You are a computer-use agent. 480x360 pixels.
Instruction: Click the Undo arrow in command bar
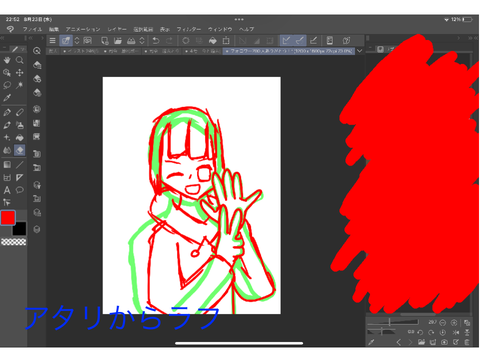click(156, 41)
